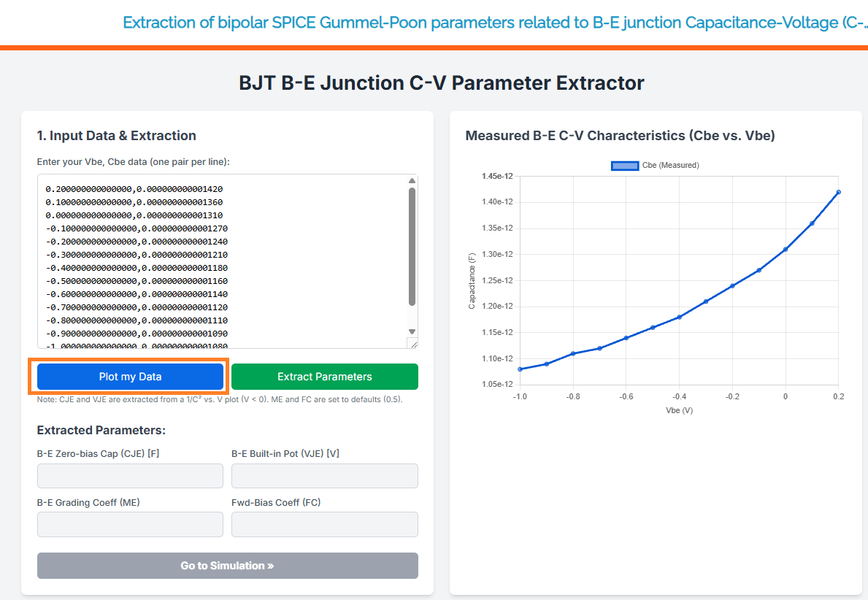Toggle the Cbe (Measured) legend color box
Image resolution: width=868 pixels, height=600 pixels.
pos(625,166)
